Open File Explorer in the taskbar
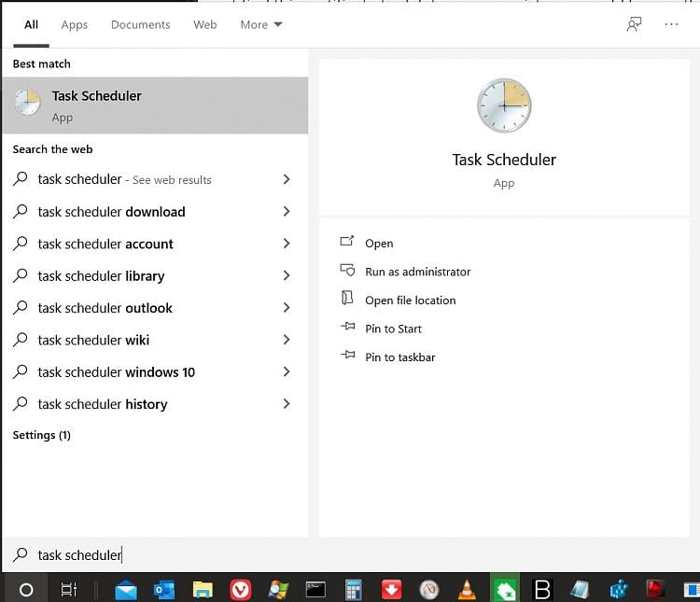This screenshot has width=700, height=602. pyautogui.click(x=203, y=590)
